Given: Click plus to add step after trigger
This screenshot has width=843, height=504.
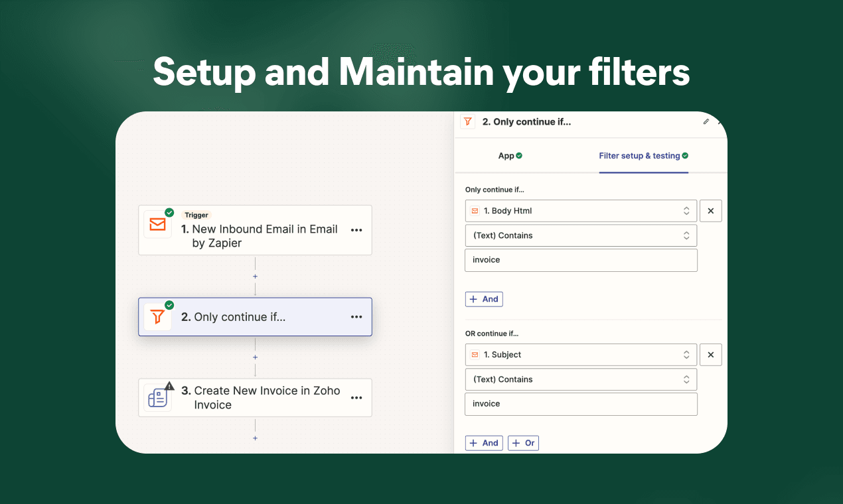Looking at the screenshot, I should (255, 277).
